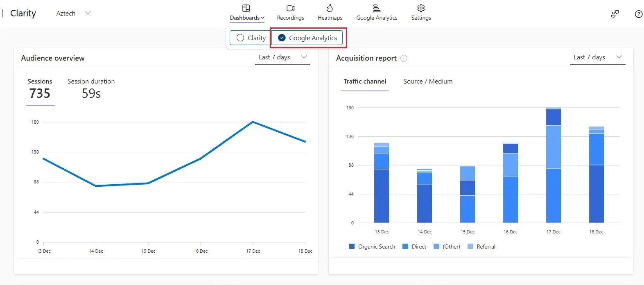
Task: Click the Audience overview heading
Action: [53, 58]
